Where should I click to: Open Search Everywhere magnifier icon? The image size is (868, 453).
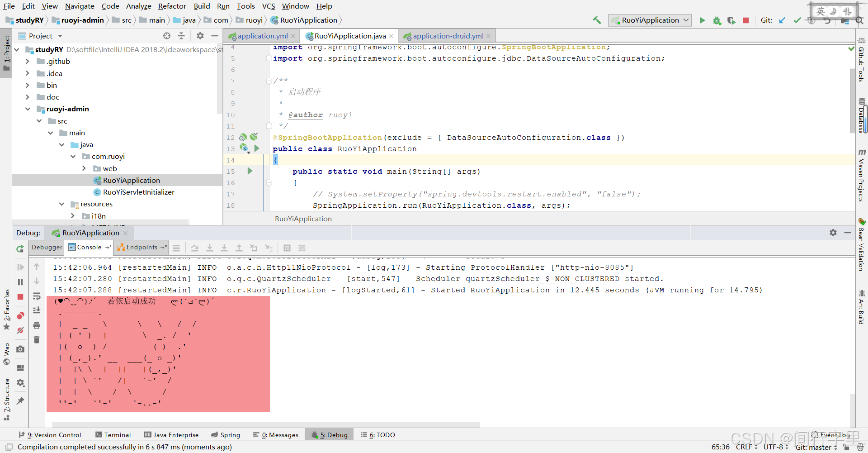859,20
